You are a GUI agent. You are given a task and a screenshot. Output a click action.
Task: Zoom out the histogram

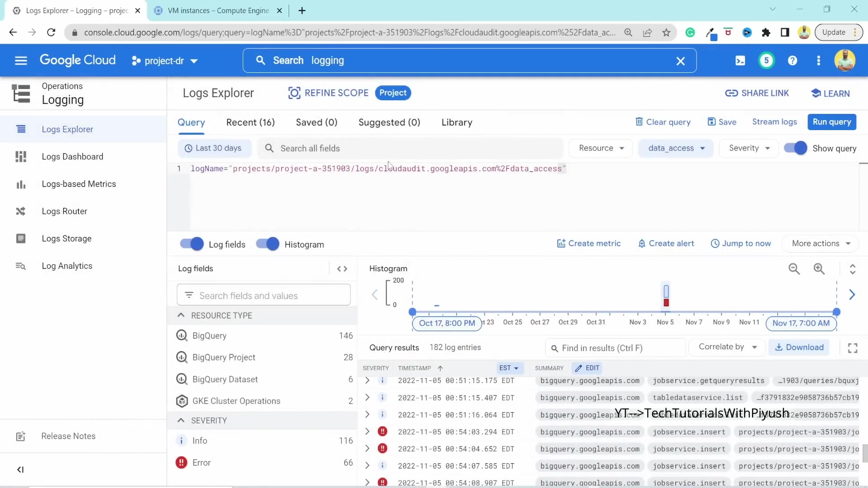[x=794, y=269]
